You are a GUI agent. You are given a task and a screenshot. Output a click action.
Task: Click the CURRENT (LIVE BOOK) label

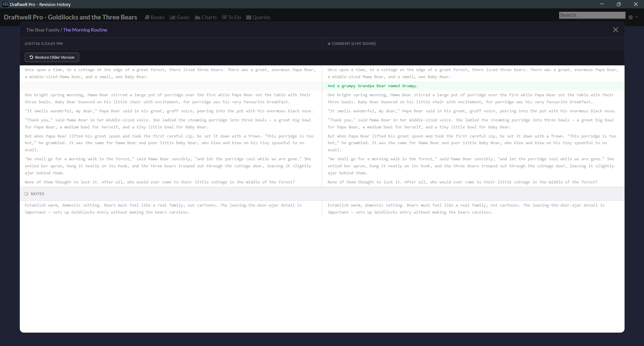(354, 44)
